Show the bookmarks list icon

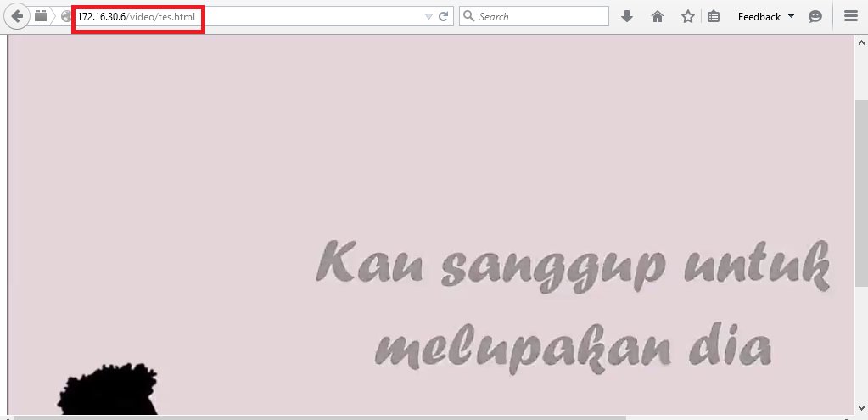tap(714, 17)
